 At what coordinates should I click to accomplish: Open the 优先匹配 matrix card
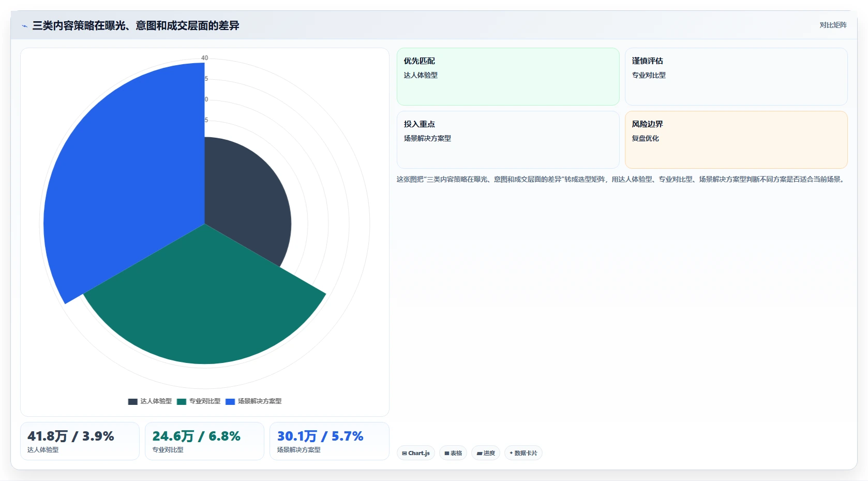click(x=508, y=77)
